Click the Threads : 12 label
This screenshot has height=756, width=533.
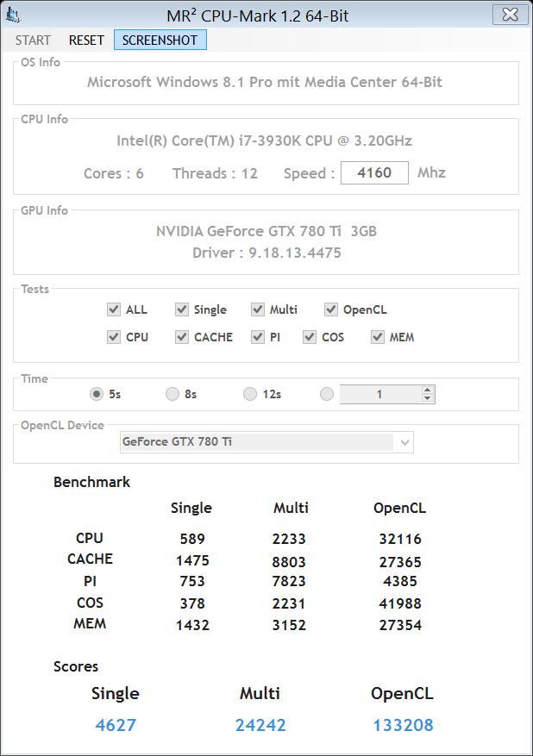(215, 173)
